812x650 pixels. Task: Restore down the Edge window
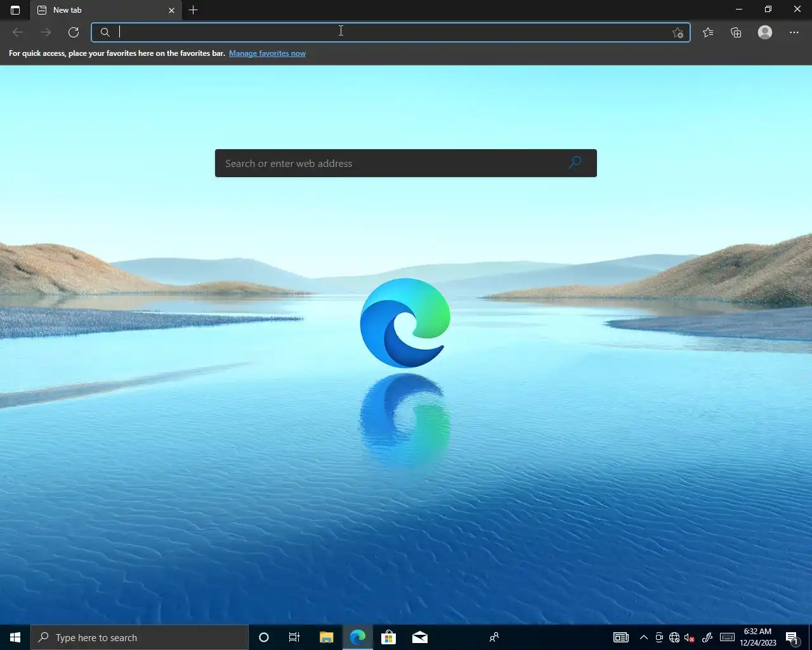(x=768, y=10)
